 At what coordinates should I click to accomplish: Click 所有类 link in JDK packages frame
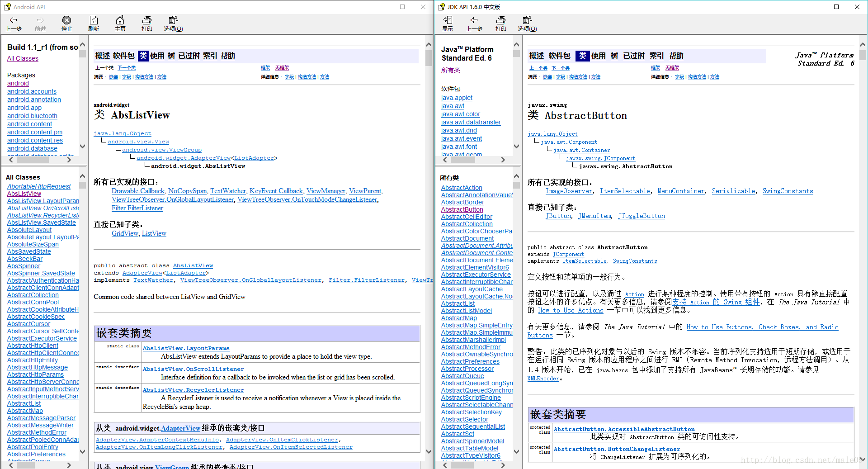[451, 70]
